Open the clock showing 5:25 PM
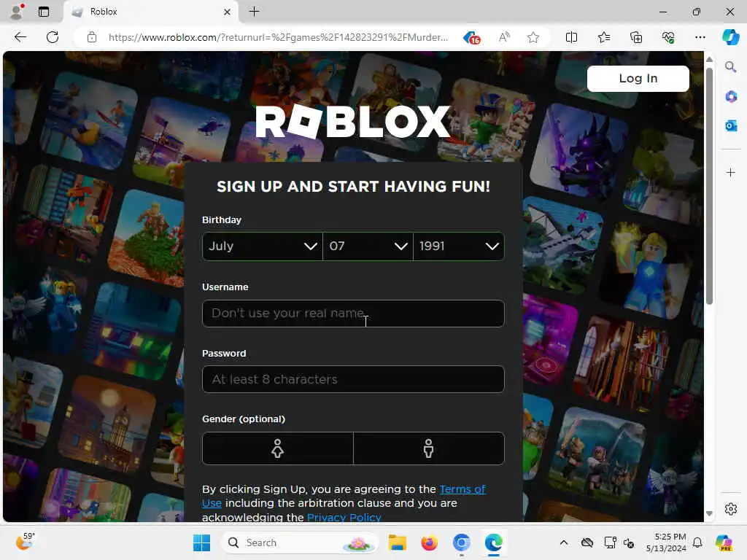This screenshot has width=747, height=560. point(666,542)
